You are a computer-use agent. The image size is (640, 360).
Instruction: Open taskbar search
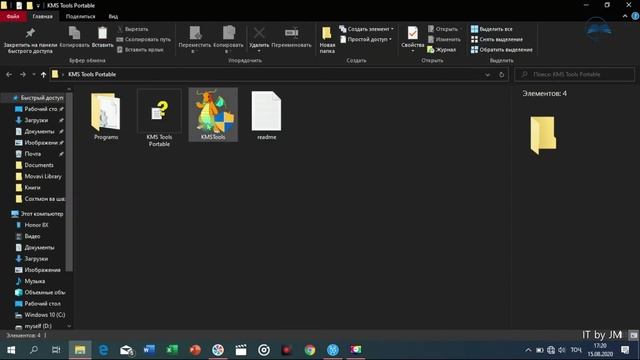(x=34, y=350)
